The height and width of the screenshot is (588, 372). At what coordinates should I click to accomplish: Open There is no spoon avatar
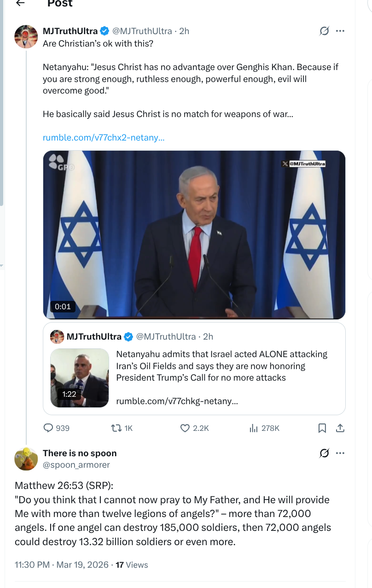click(x=26, y=459)
